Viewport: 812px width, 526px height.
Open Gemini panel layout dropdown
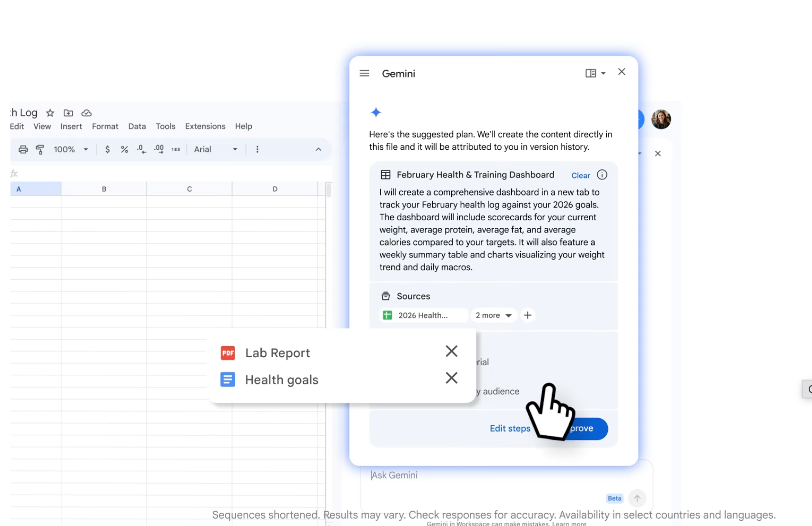tap(595, 73)
